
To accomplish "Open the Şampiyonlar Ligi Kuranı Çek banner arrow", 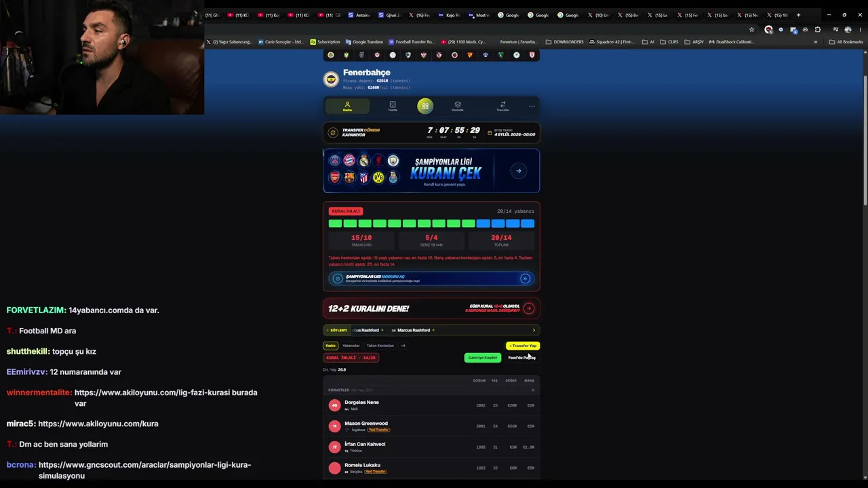I will pyautogui.click(x=518, y=171).
